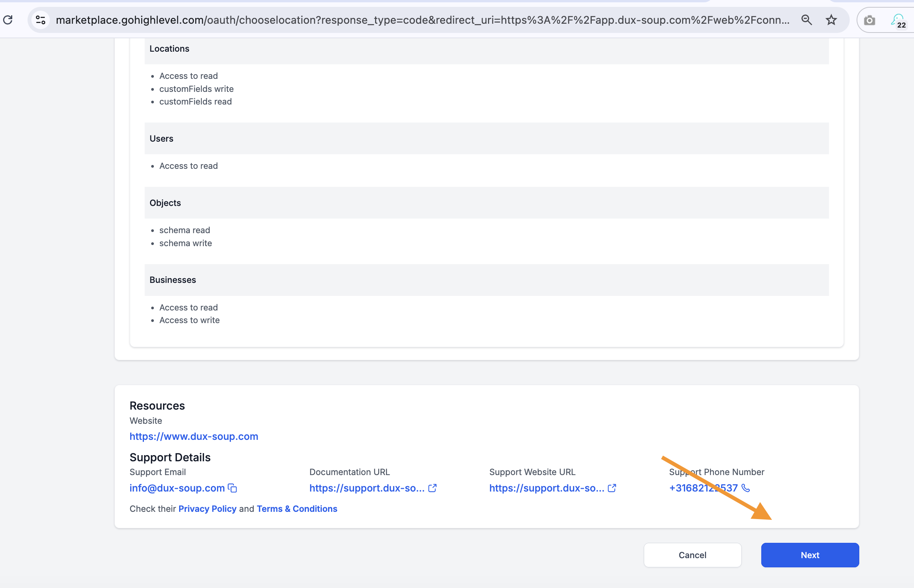Click the marketplace.gohighlevel.com address bar URL

pos(421,20)
